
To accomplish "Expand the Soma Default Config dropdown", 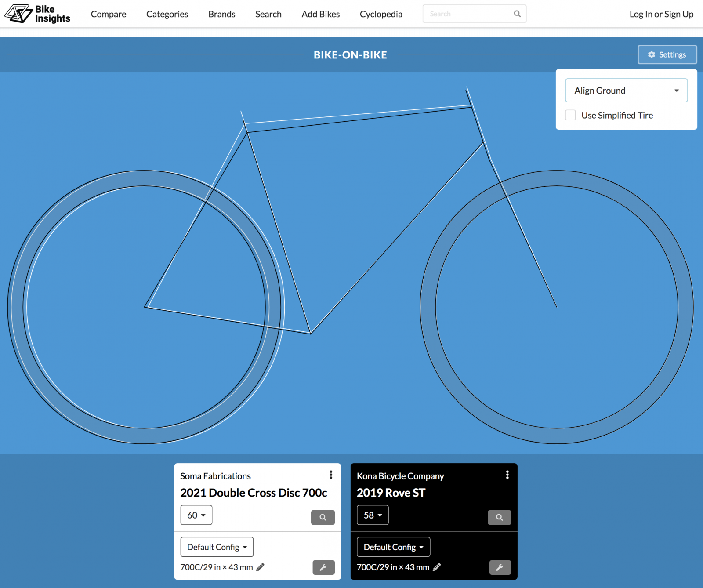I will (217, 547).
